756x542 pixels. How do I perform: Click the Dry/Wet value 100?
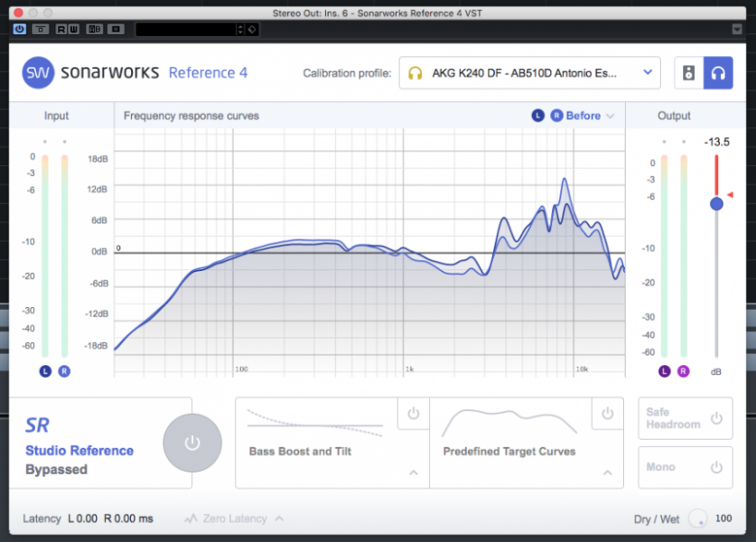(x=723, y=519)
